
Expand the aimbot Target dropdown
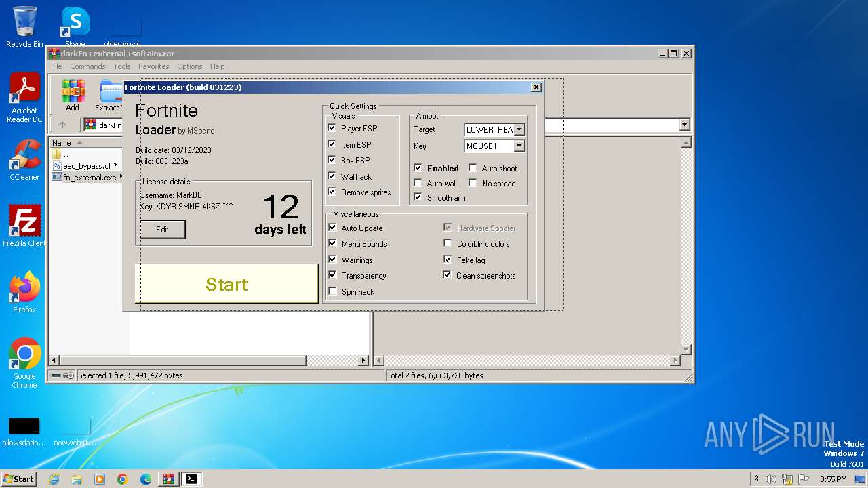pyautogui.click(x=519, y=129)
